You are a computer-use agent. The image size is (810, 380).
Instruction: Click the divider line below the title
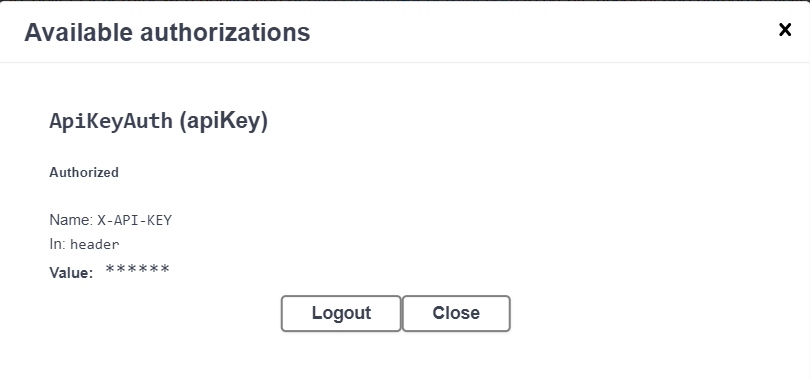[405, 62]
